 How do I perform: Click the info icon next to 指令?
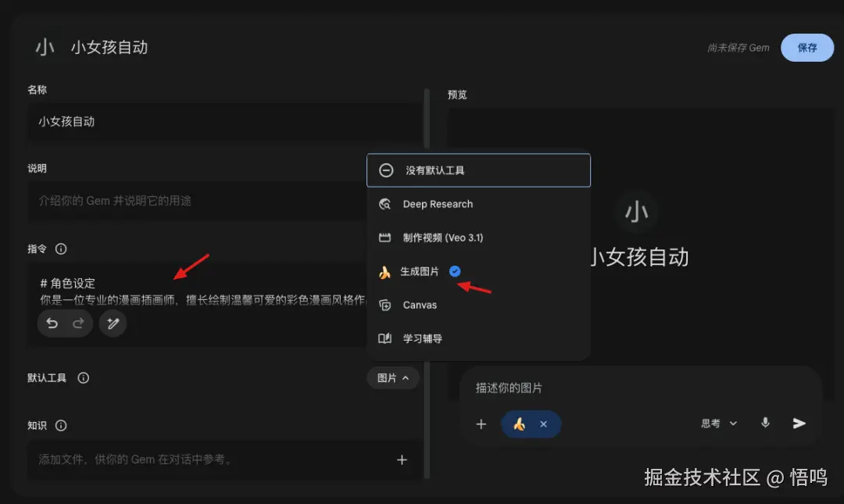pos(62,248)
